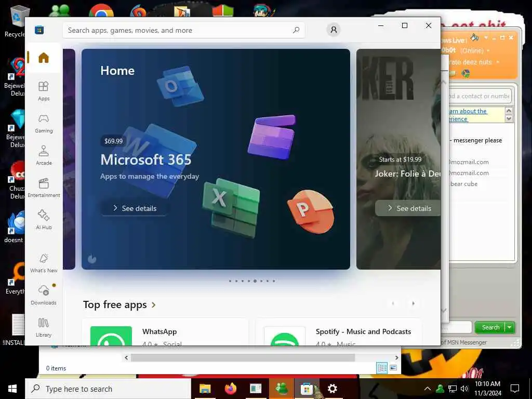See details for Joker: Folie à Deux
The height and width of the screenshot is (399, 532).
[408, 208]
